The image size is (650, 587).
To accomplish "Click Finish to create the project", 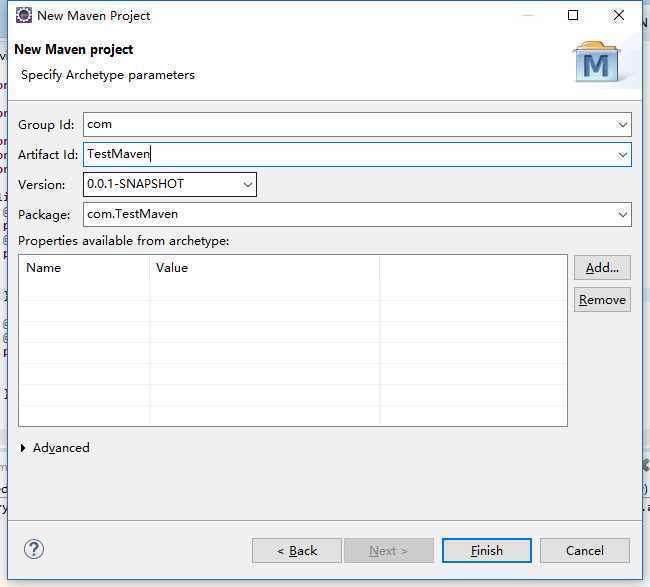I will pos(487,551).
